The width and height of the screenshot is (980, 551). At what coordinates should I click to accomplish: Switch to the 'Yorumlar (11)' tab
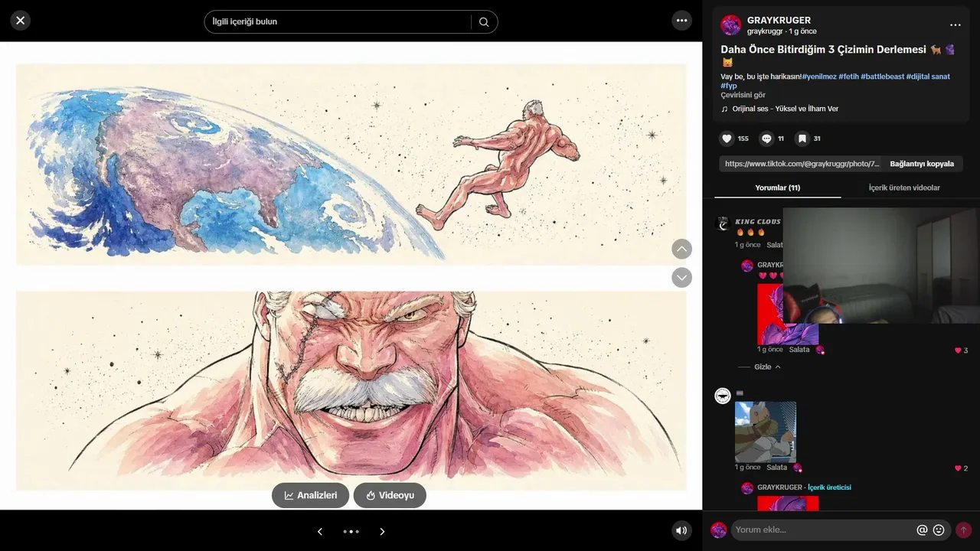[777, 187]
